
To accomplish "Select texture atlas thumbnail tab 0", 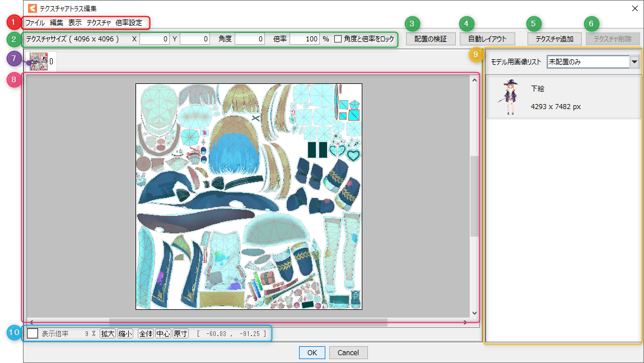I will point(41,62).
